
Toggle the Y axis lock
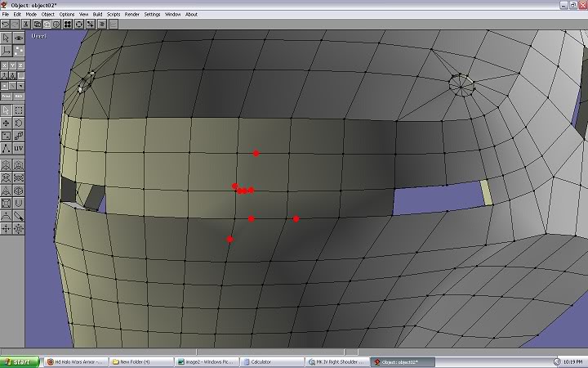pyautogui.click(x=12, y=65)
